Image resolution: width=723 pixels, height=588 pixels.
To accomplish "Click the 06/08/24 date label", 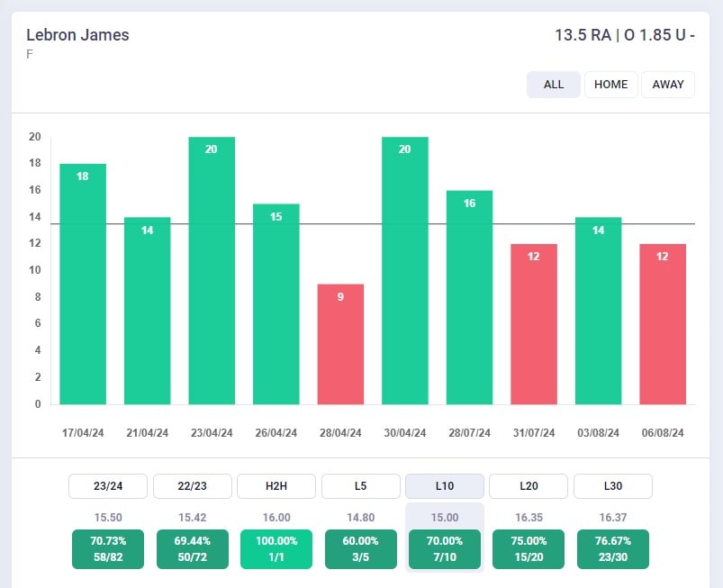I will click(663, 433).
